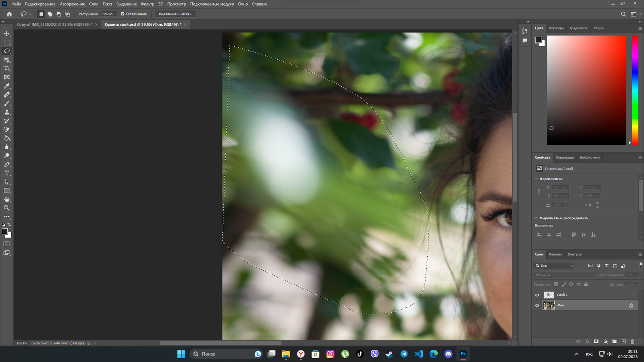Viewport: 644px width, 362px height.
Task: Click the Выделение и маска button
Action: click(x=175, y=14)
